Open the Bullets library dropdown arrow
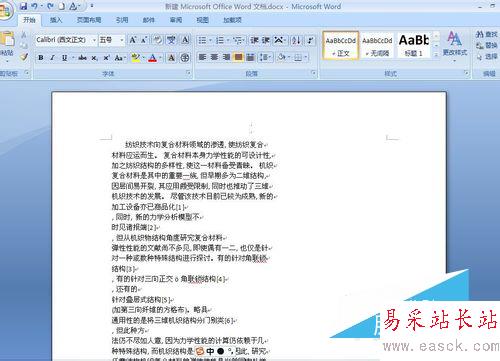500x361 pixels. (x=211, y=40)
